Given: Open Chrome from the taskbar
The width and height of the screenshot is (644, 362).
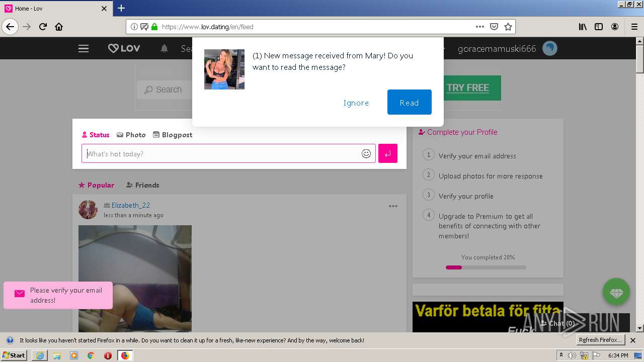Looking at the screenshot, I should pos(91,355).
